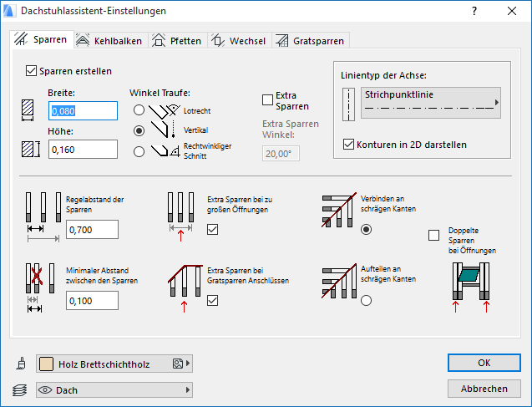Confirm settings with the OK button
Screen dimensions: 532x407
(484, 363)
